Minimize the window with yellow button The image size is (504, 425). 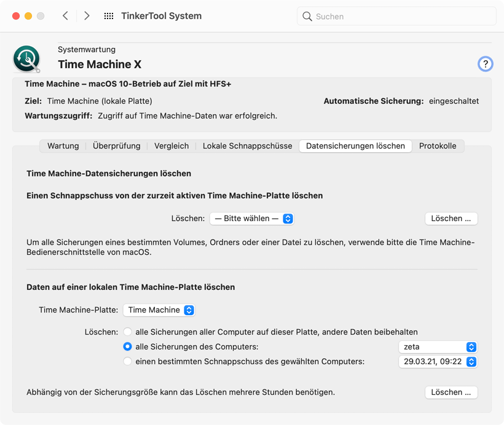click(28, 16)
